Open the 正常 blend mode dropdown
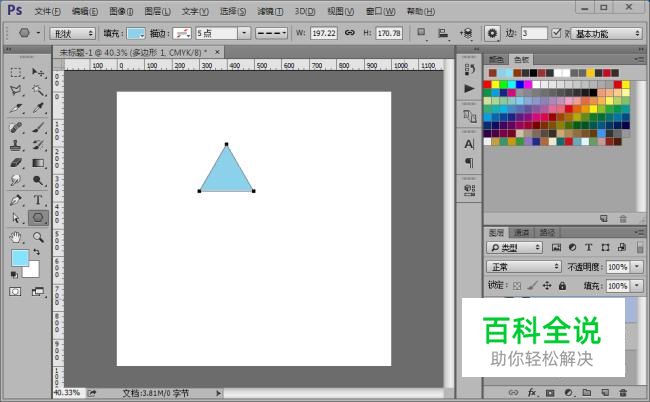650x402 pixels. tap(524, 266)
